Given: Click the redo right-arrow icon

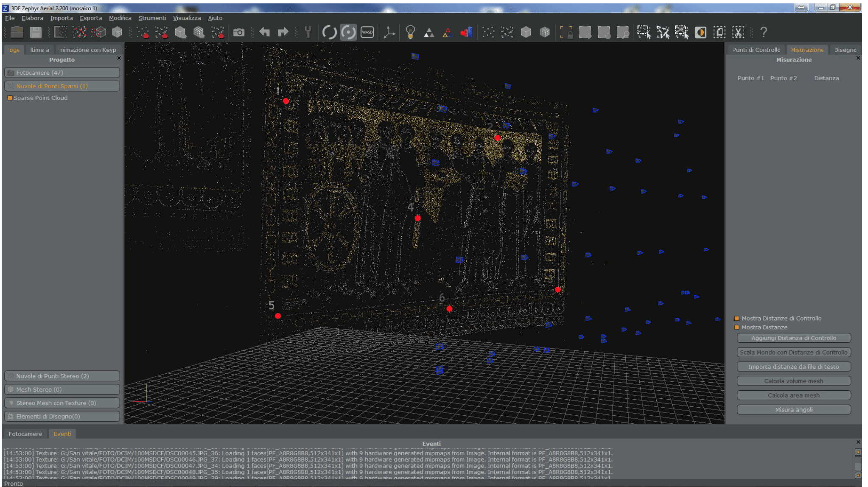Looking at the screenshot, I should [283, 32].
